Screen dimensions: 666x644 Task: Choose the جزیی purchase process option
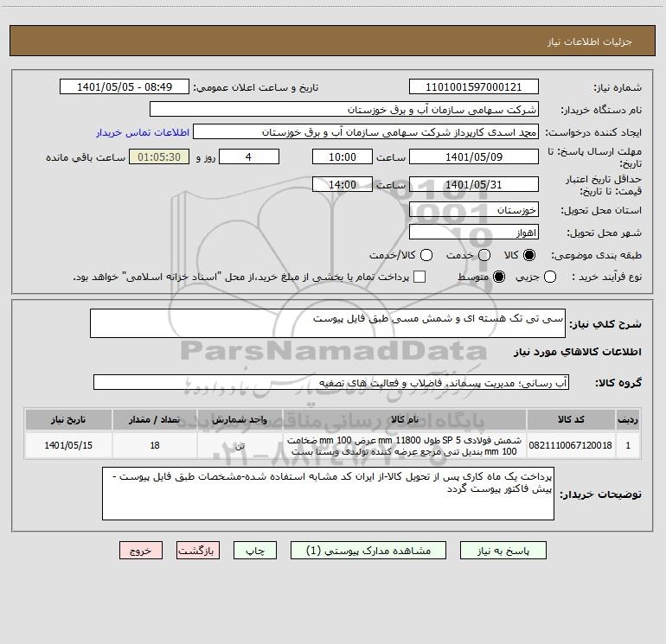550,277
